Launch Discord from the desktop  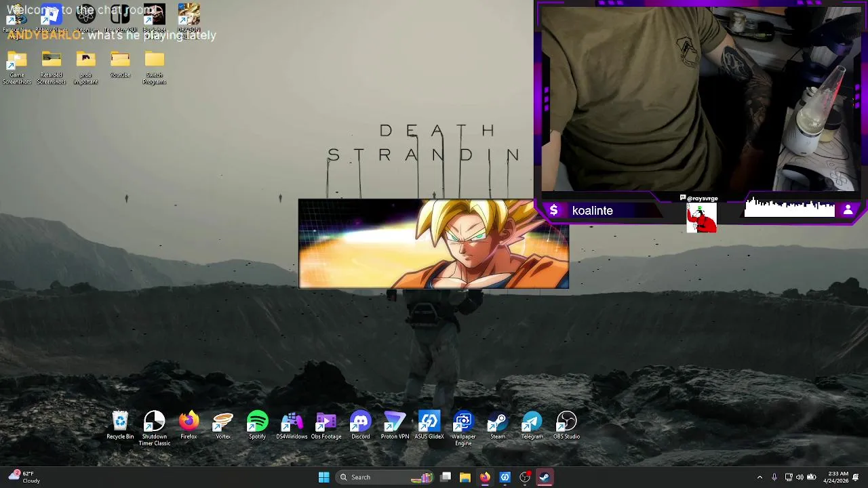point(361,426)
